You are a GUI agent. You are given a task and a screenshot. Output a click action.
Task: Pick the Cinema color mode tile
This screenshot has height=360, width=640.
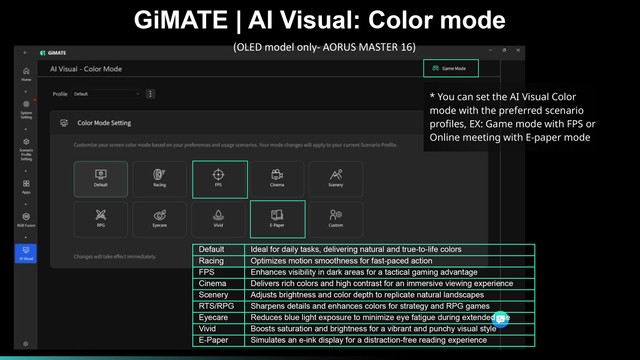277,179
